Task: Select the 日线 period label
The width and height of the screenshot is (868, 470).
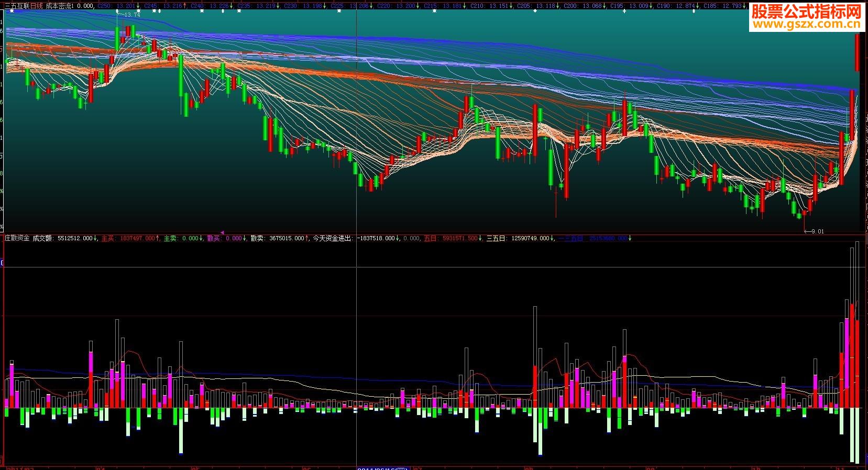Action: [x=36, y=6]
